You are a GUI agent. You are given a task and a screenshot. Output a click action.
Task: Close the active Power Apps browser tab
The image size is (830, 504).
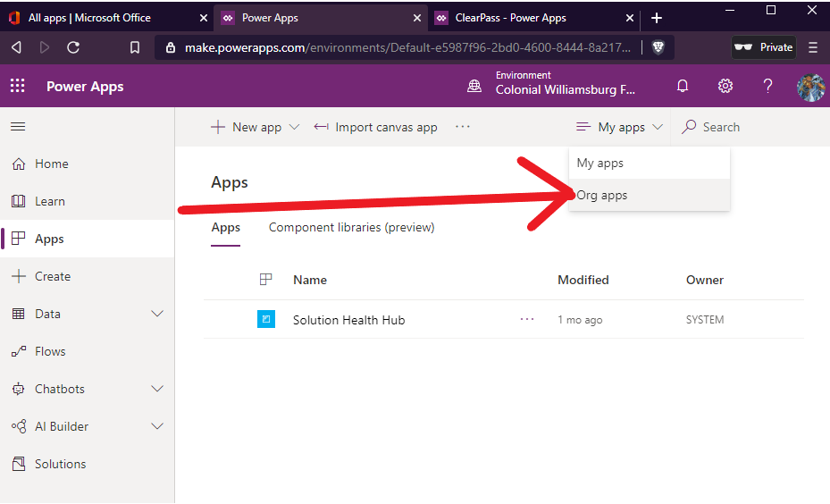417,18
